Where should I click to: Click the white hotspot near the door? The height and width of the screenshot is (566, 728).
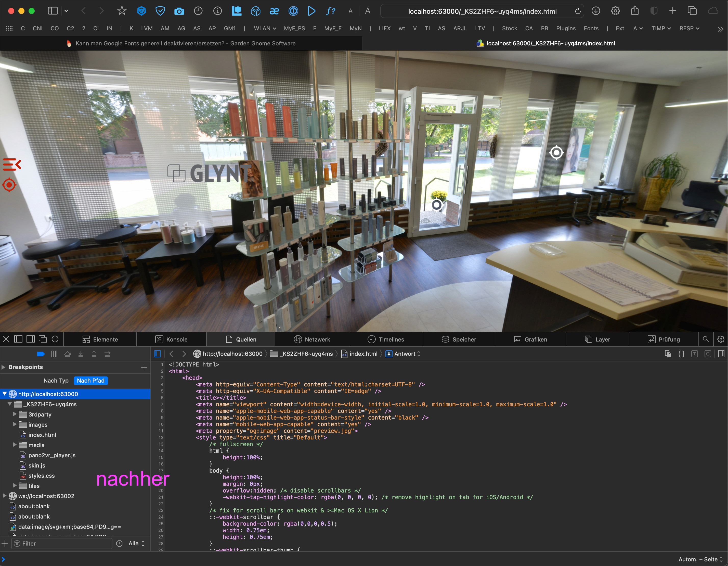click(437, 205)
